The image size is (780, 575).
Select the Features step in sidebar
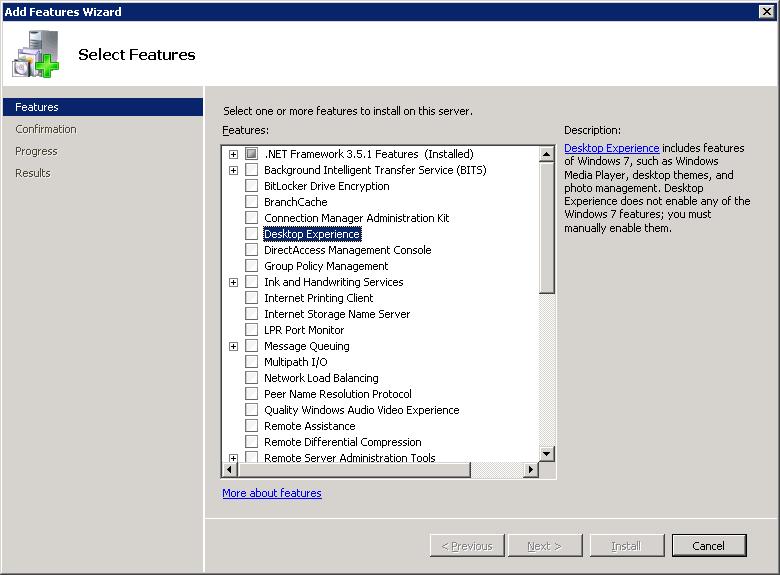(37, 107)
